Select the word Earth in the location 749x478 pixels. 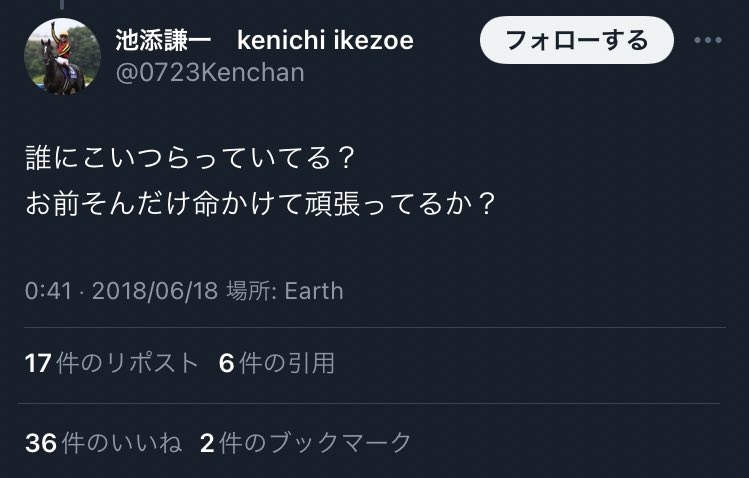click(x=314, y=291)
